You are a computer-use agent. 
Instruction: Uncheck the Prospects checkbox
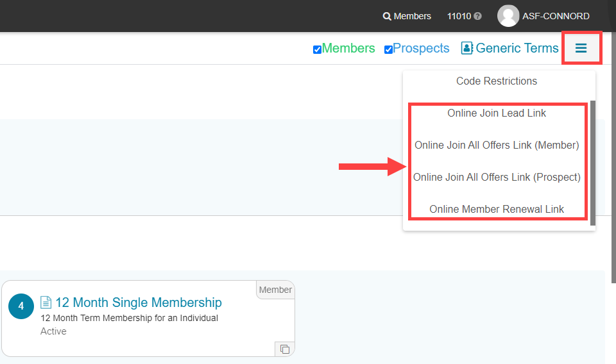tap(388, 50)
